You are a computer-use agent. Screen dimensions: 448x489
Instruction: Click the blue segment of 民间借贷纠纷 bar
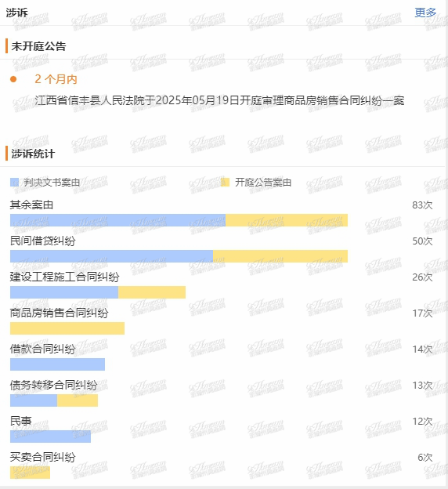coord(112,256)
